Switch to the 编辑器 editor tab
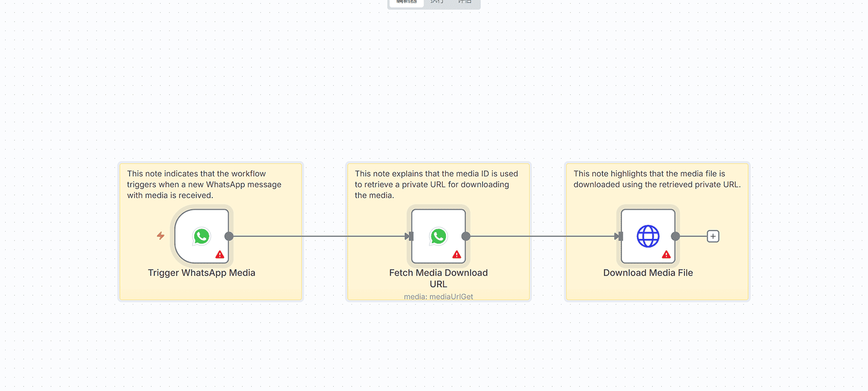Image resolution: width=868 pixels, height=391 pixels. (x=407, y=3)
